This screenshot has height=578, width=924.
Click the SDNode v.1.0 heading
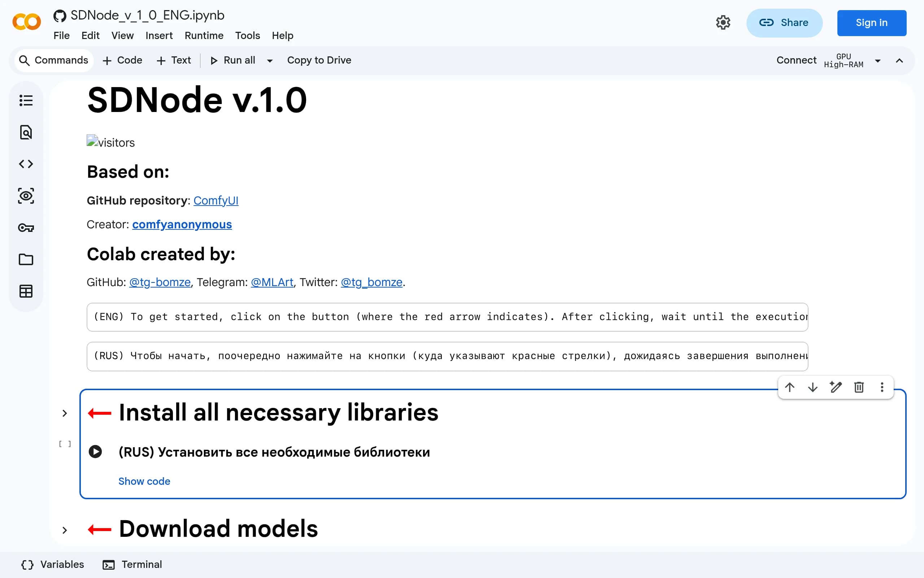(197, 100)
